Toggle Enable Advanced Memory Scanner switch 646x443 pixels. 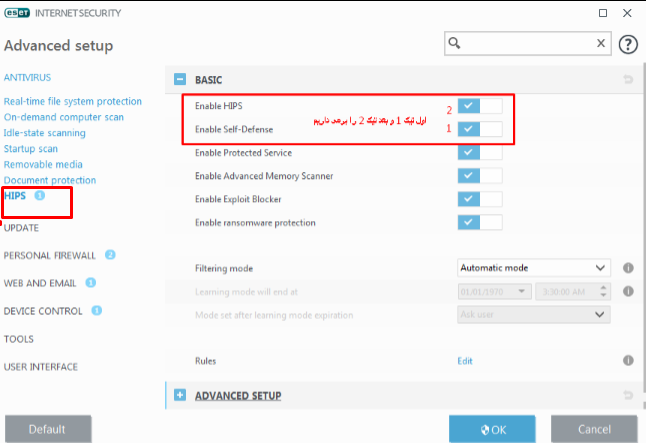pyautogui.click(x=480, y=176)
